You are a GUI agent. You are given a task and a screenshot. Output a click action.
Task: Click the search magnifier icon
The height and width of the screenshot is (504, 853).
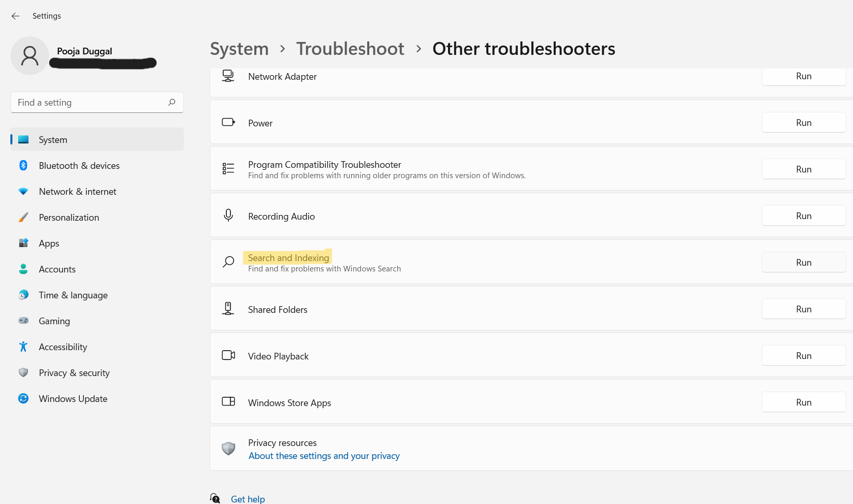click(x=172, y=102)
